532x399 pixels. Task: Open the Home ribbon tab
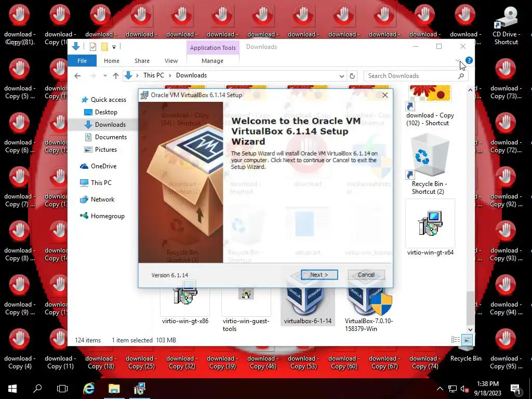coord(112,61)
